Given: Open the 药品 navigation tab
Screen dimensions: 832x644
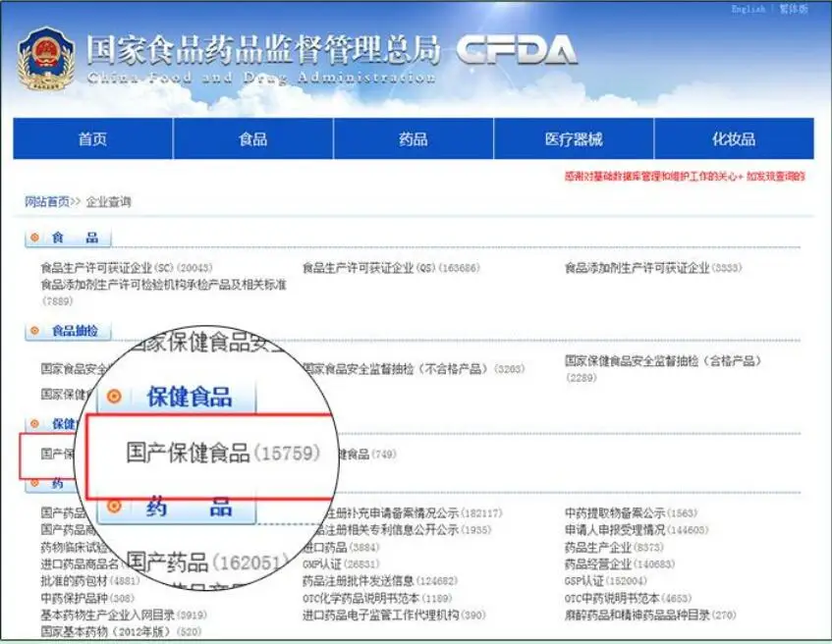Looking at the screenshot, I should tap(414, 139).
